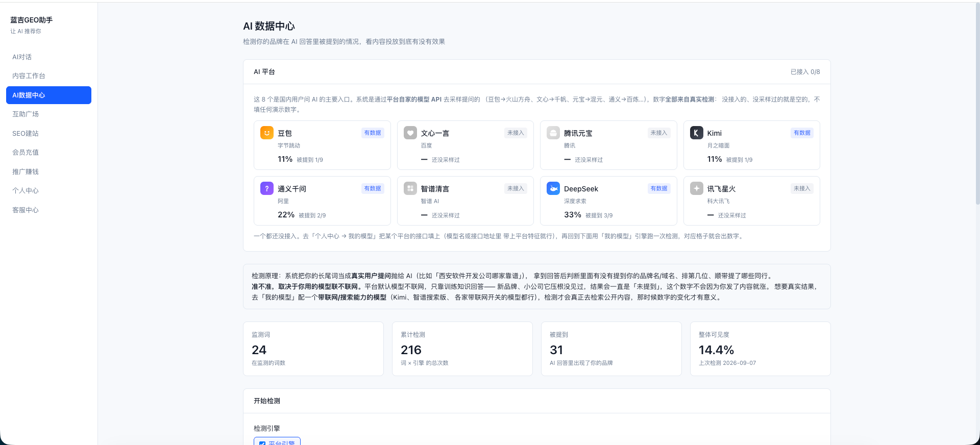This screenshot has height=445, width=980.
Task: Click the 文心一言 gray platform icon
Action: 410,133
